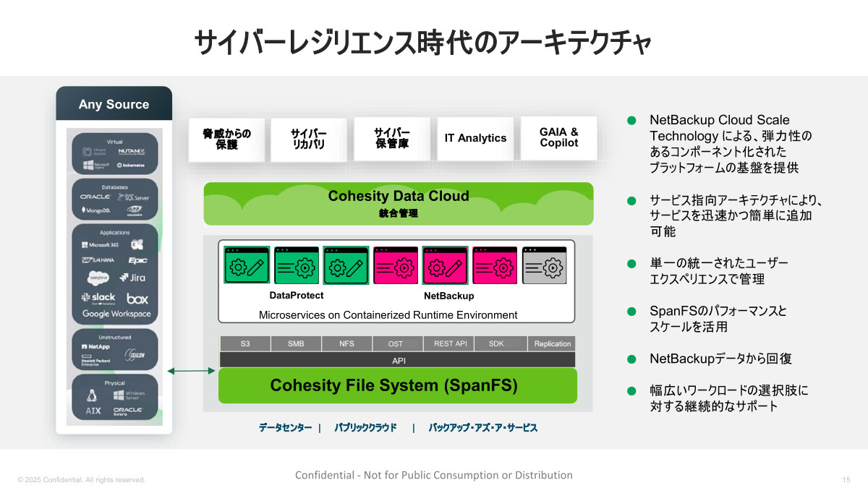Click the データセンター label
868x488 pixels.
(x=286, y=427)
